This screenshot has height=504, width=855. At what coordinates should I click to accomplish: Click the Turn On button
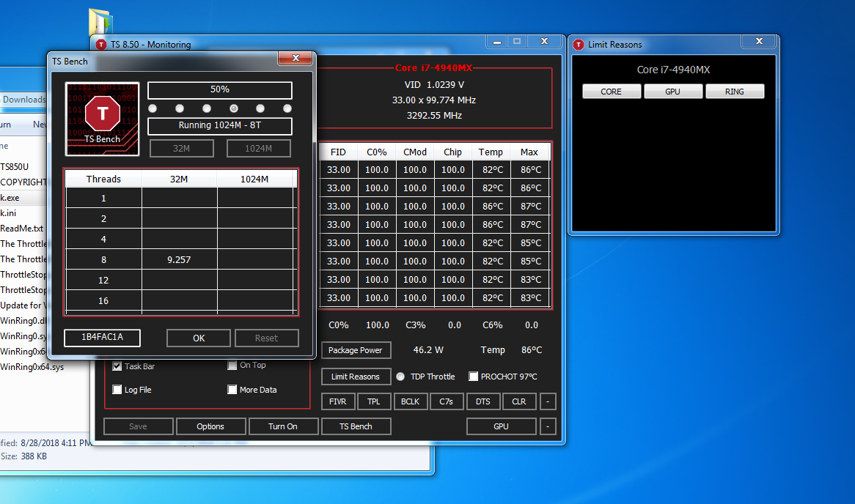(x=283, y=426)
